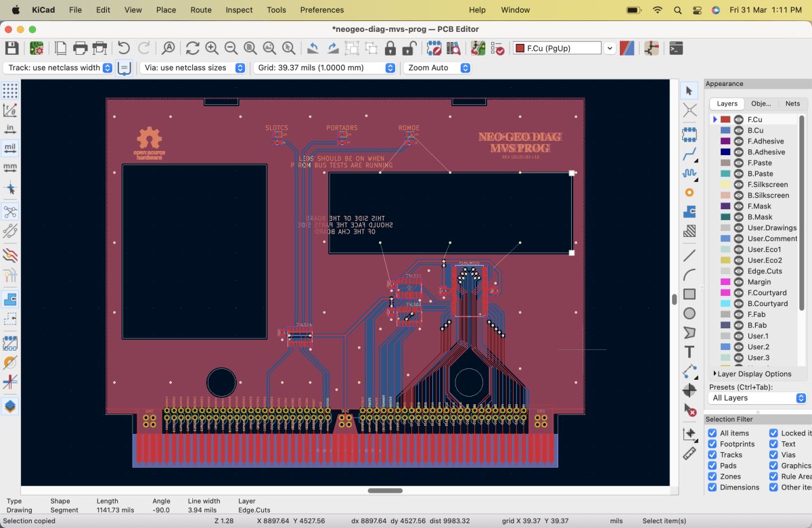Switch to the Nets tab
Viewport: 812px width, 528px height.
click(x=792, y=104)
